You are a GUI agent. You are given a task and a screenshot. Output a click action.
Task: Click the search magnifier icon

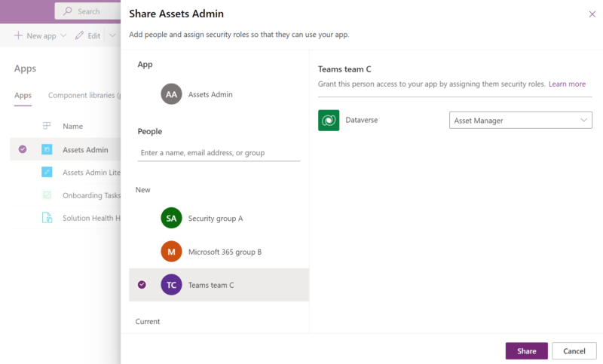coord(68,11)
